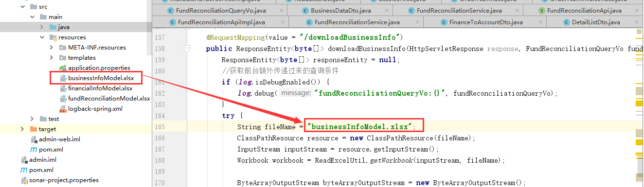Screen dimensions: 644x187
Task: Switch to FundReconciliationApiImpl.java tab
Action: coord(220,22)
